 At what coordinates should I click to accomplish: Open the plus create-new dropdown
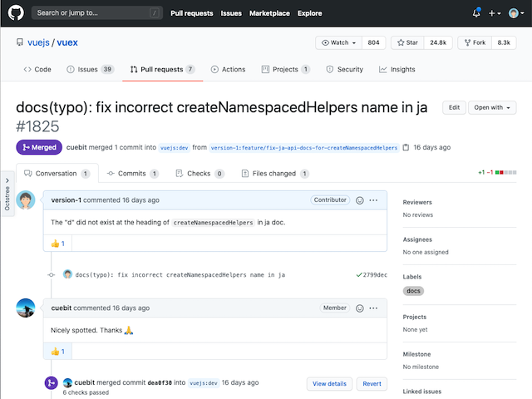pyautogui.click(x=495, y=13)
